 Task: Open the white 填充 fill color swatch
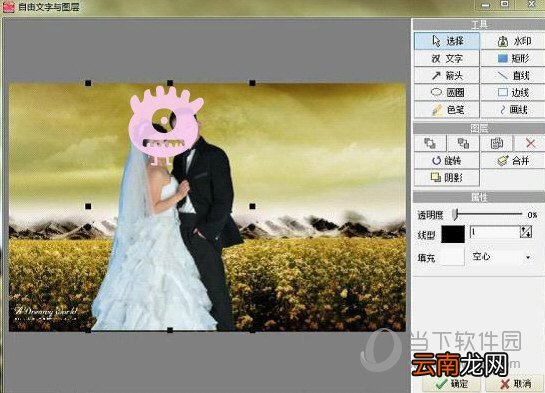[x=453, y=257]
